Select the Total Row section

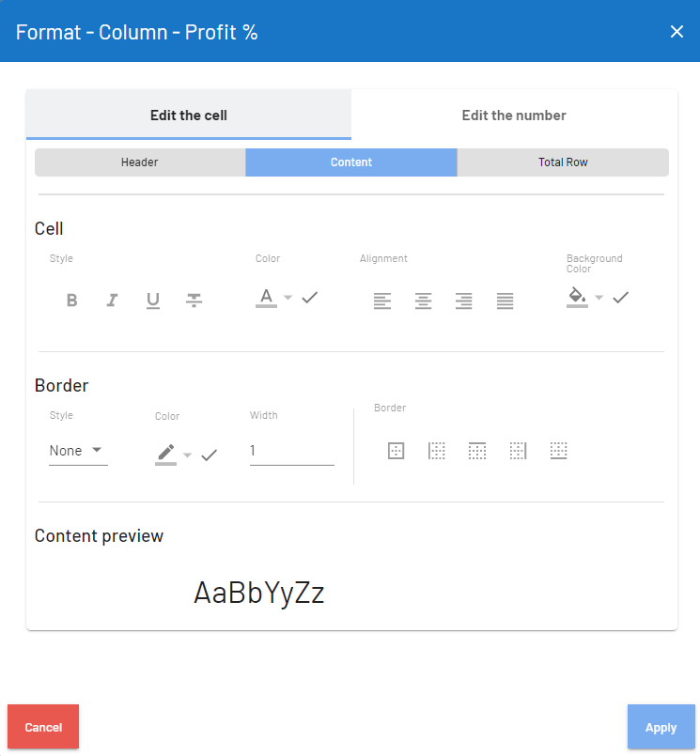(563, 162)
